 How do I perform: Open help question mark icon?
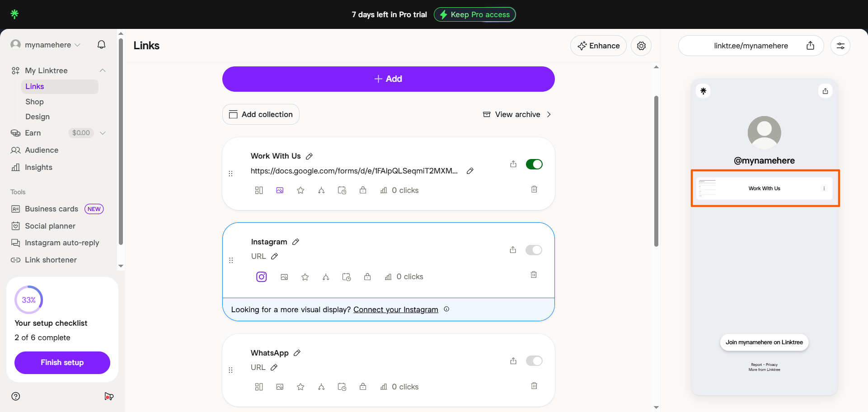(x=16, y=396)
